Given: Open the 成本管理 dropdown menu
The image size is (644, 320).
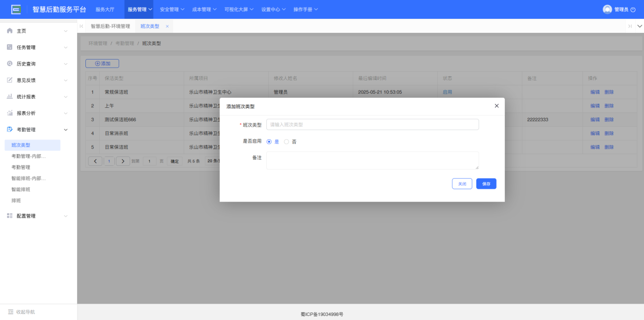Looking at the screenshot, I should (204, 9).
